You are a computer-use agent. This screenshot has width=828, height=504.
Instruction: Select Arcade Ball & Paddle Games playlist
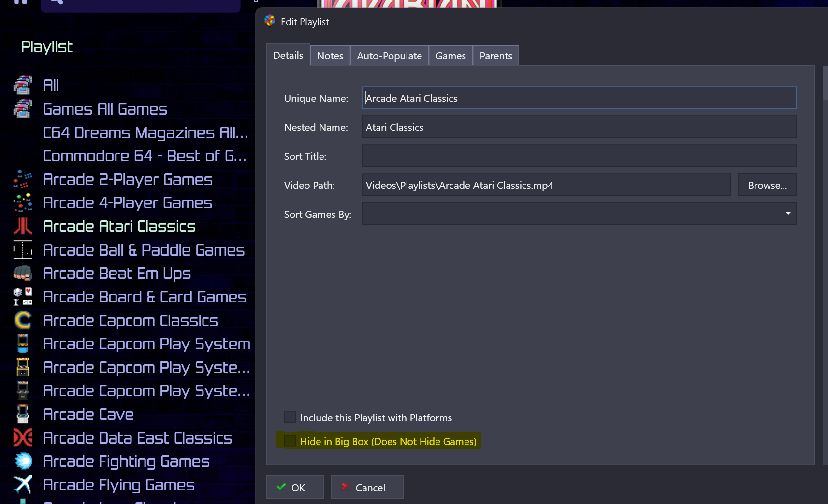click(x=144, y=250)
